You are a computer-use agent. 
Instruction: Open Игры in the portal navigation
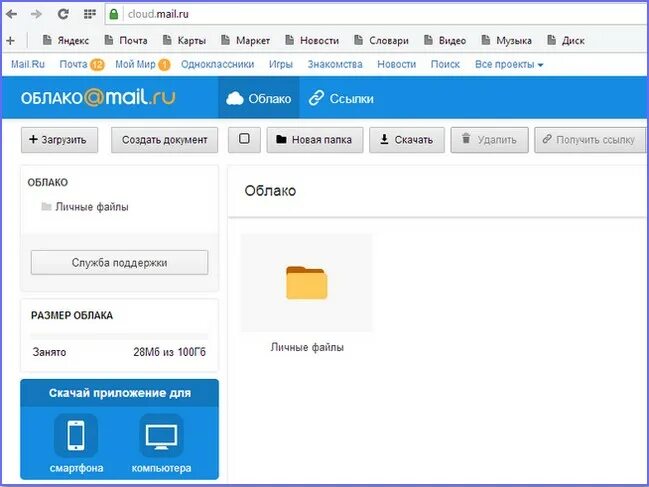point(281,65)
